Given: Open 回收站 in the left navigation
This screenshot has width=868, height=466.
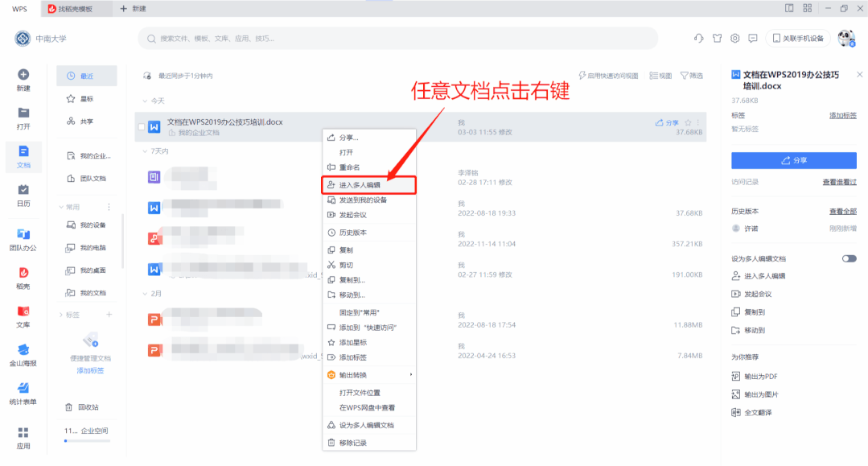Looking at the screenshot, I should (82, 407).
